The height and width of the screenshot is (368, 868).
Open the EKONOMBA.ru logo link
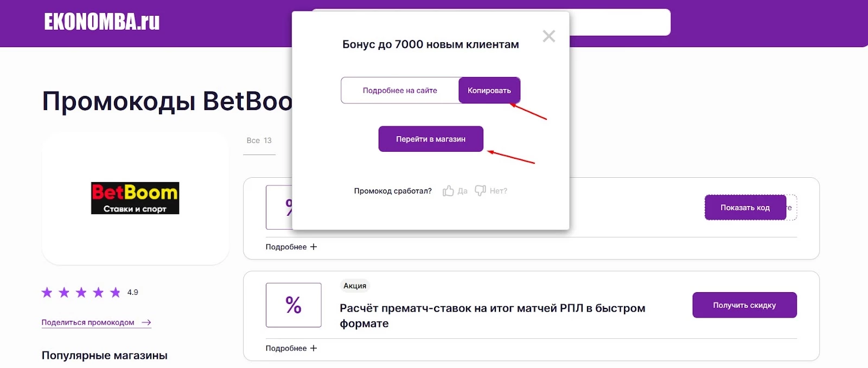pos(102,22)
